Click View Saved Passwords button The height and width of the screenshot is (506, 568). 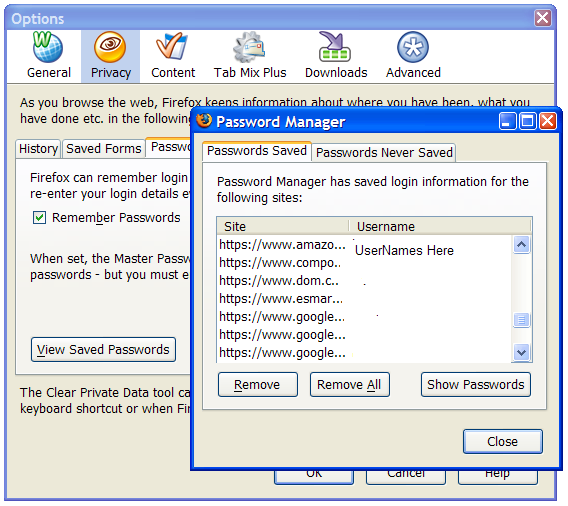point(103,350)
